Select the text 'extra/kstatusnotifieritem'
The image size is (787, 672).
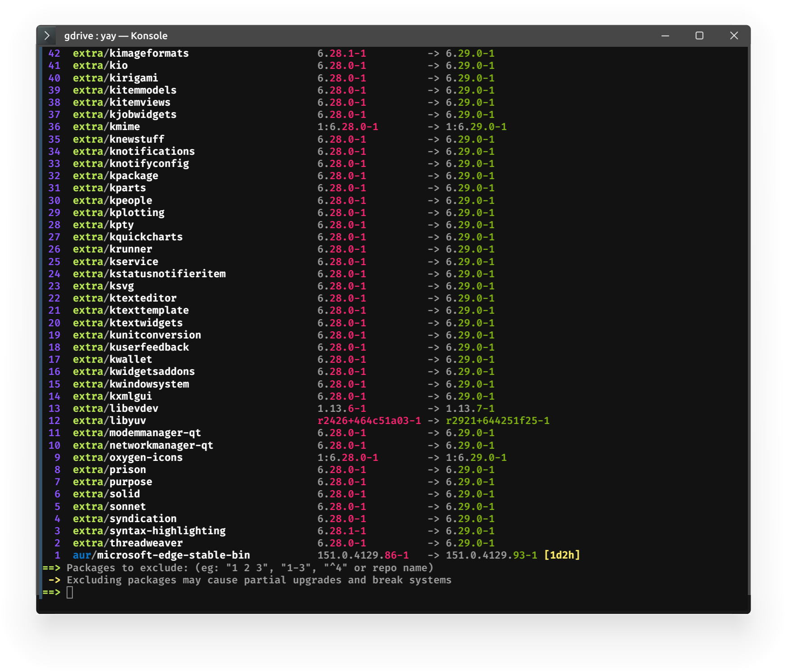coord(149,274)
